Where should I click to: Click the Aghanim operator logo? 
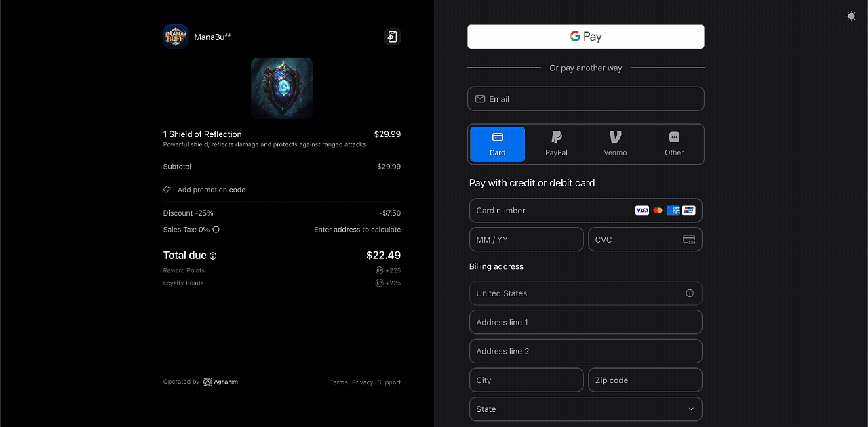click(208, 382)
